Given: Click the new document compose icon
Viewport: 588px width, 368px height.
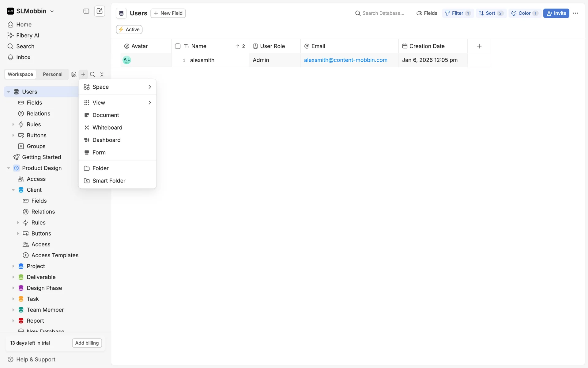Looking at the screenshot, I should point(100,11).
